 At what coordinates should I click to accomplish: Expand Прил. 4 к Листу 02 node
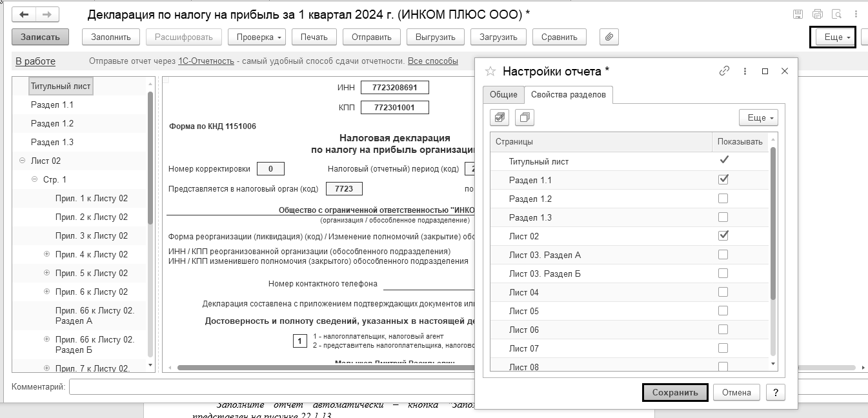46,254
